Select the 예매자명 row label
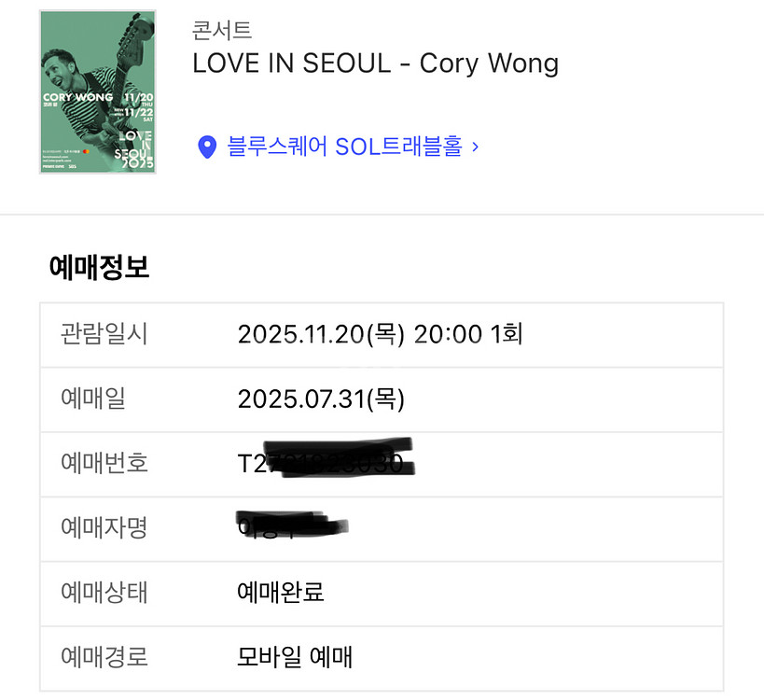 pos(96,527)
